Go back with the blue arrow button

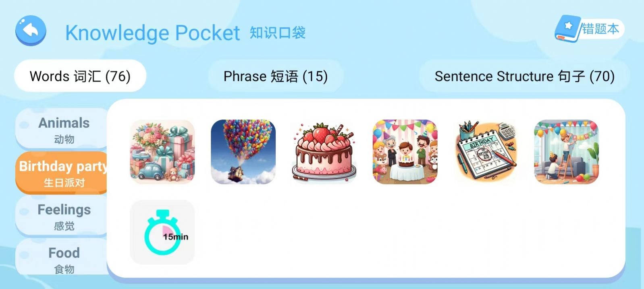[31, 31]
